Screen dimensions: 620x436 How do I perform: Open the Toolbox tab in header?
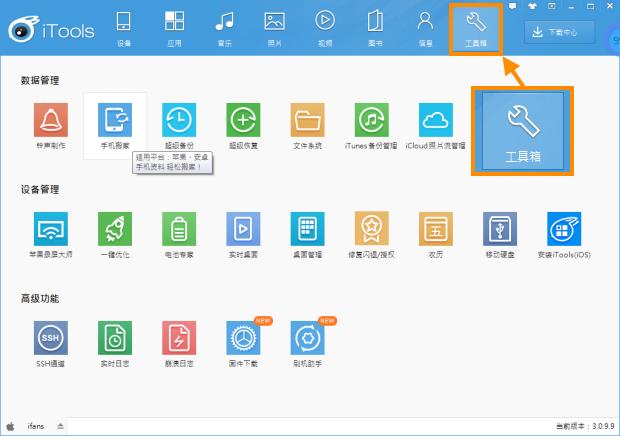(x=476, y=28)
